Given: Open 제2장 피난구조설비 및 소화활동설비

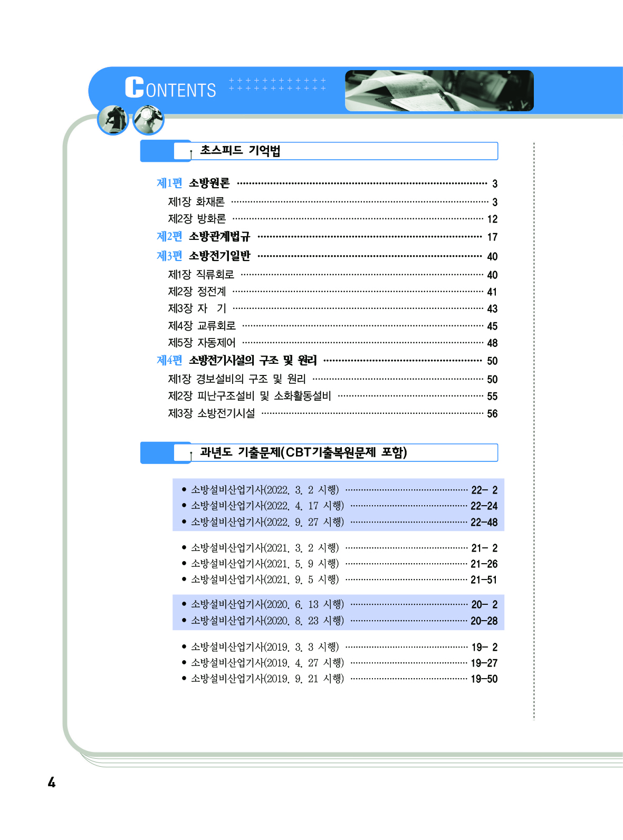Looking at the screenshot, I should coord(333,396).
